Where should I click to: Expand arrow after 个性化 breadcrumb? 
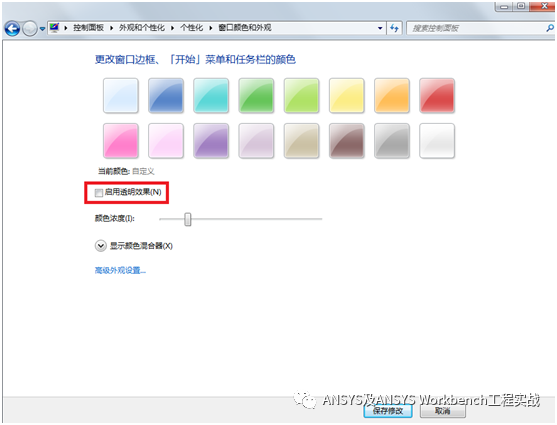click(211, 28)
